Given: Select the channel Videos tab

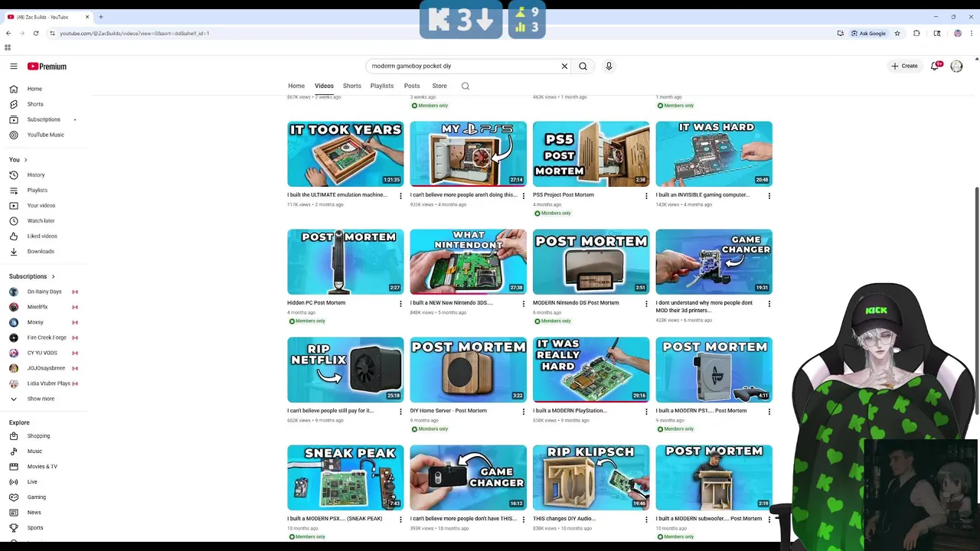Looking at the screenshot, I should click(324, 86).
